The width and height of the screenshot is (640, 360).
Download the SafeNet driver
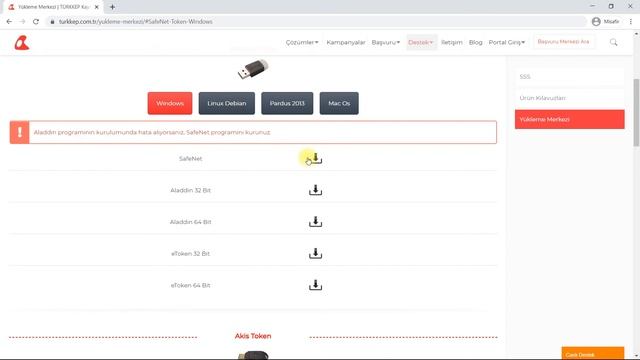point(316,158)
